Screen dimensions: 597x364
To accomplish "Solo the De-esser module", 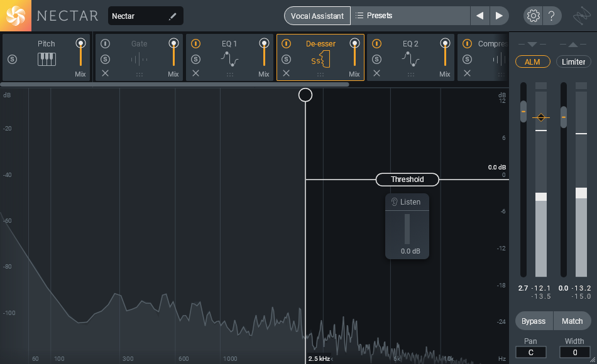I will (287, 60).
